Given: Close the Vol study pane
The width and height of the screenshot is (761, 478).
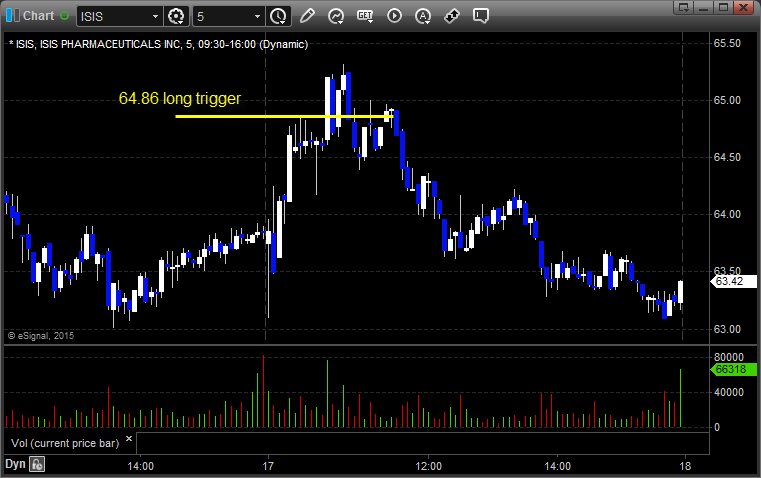Looking at the screenshot, I should point(129,439).
